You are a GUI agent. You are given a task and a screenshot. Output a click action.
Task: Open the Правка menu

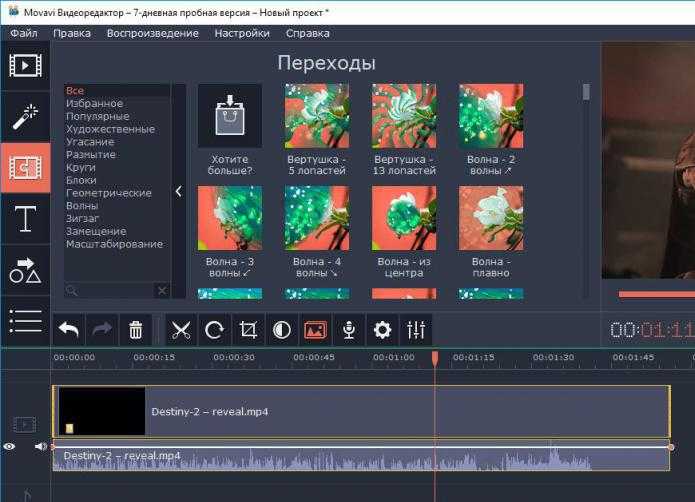point(72,33)
